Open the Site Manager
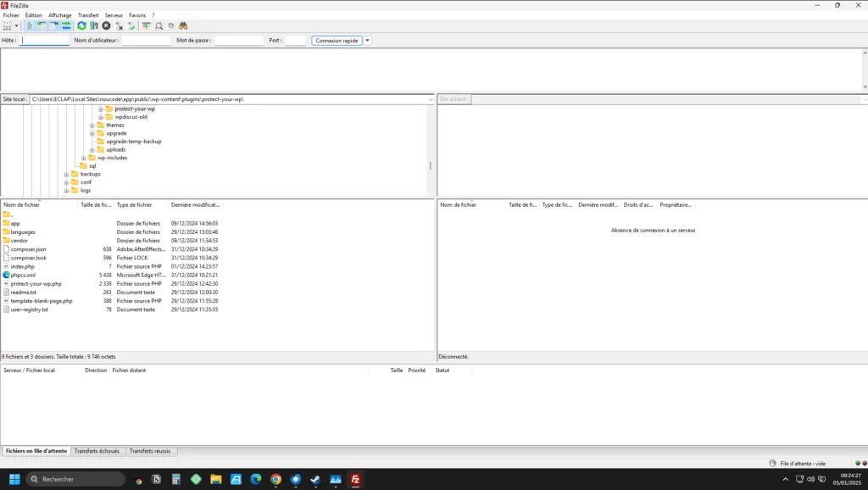The height and width of the screenshot is (490, 868). point(7,25)
